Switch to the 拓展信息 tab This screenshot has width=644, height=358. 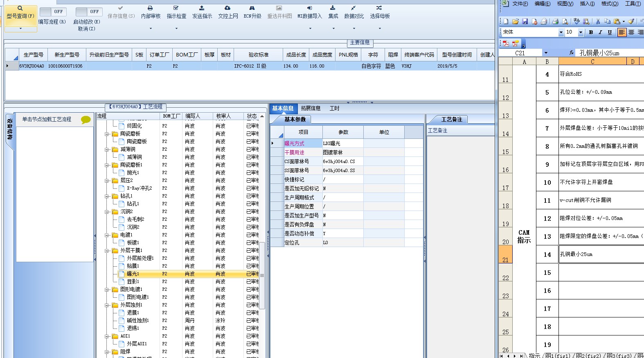click(x=311, y=109)
